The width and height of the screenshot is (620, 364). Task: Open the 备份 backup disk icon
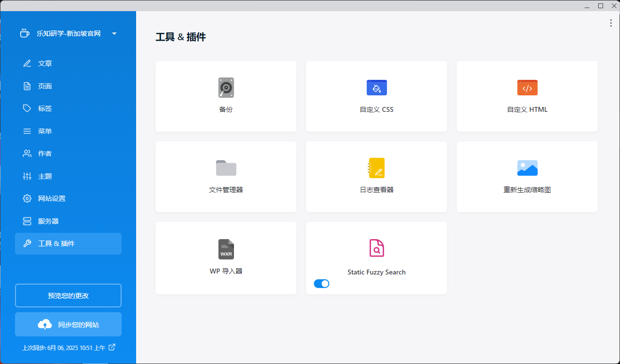click(226, 88)
